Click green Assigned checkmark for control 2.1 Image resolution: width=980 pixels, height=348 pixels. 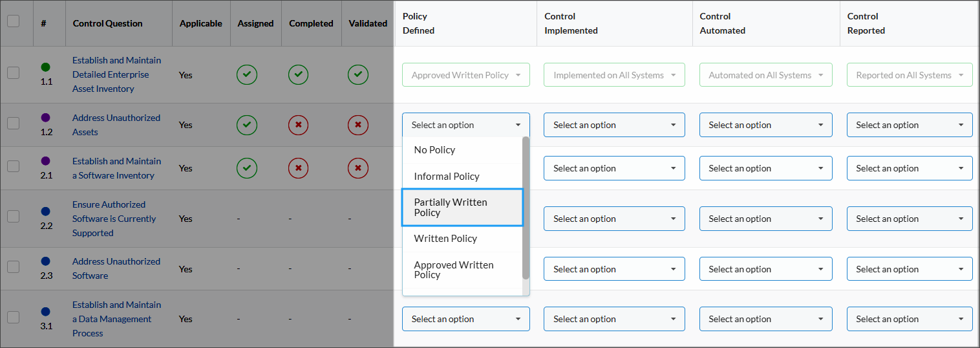tap(246, 168)
